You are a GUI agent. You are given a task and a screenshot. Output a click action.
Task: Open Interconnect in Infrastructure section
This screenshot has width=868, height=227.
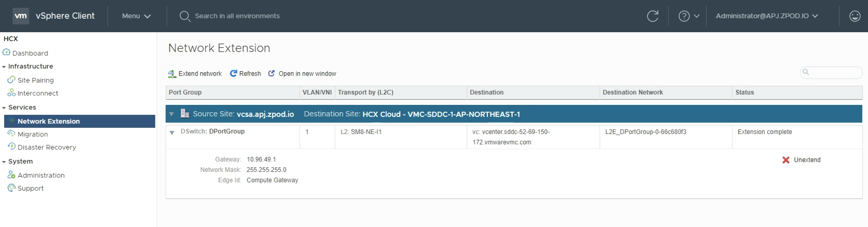coord(37,93)
